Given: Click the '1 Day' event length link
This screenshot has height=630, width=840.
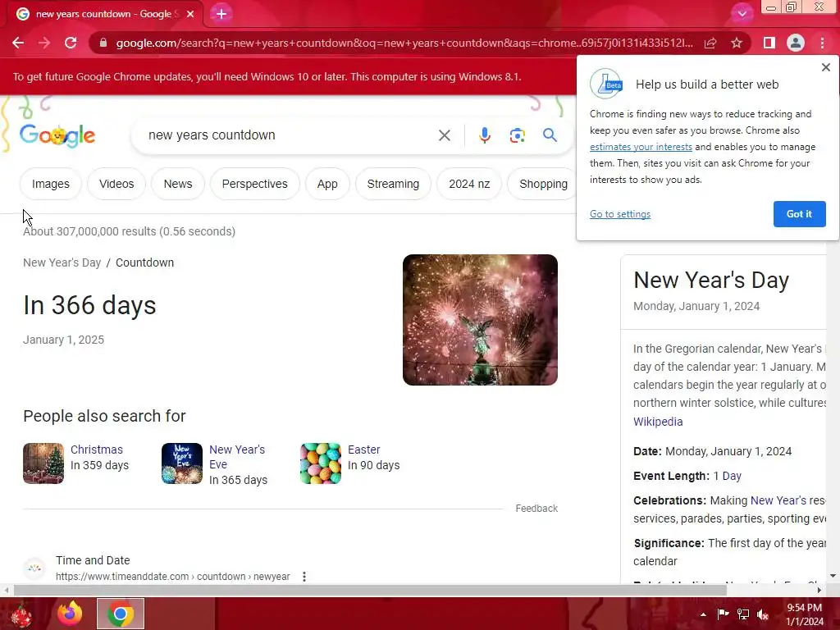Looking at the screenshot, I should click(x=727, y=476).
